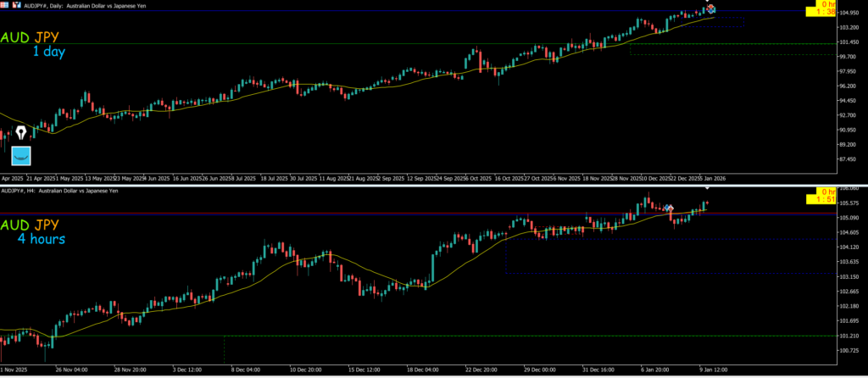868x378 pixels.
Task: Select the trade marker icon at daily chart's latest candle
Action: pos(710,9)
